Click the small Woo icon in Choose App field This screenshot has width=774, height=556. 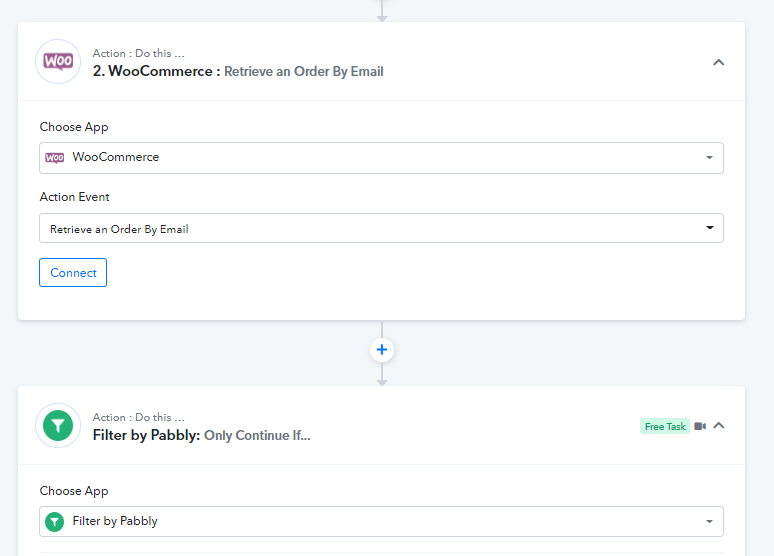pyautogui.click(x=55, y=158)
